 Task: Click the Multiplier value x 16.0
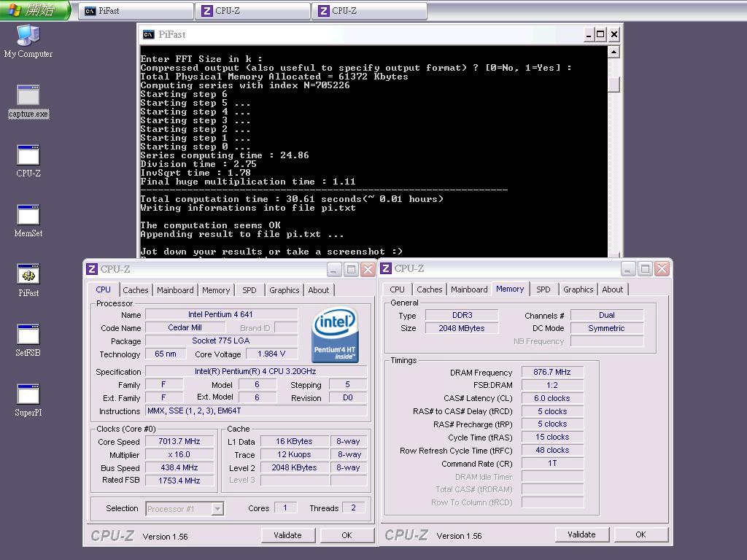(x=179, y=455)
